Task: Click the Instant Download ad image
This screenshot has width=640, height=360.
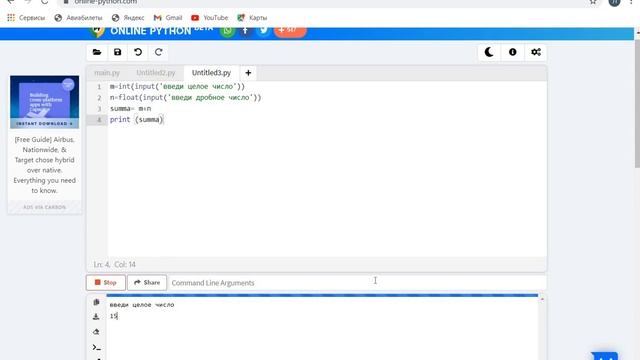Action: tap(44, 102)
